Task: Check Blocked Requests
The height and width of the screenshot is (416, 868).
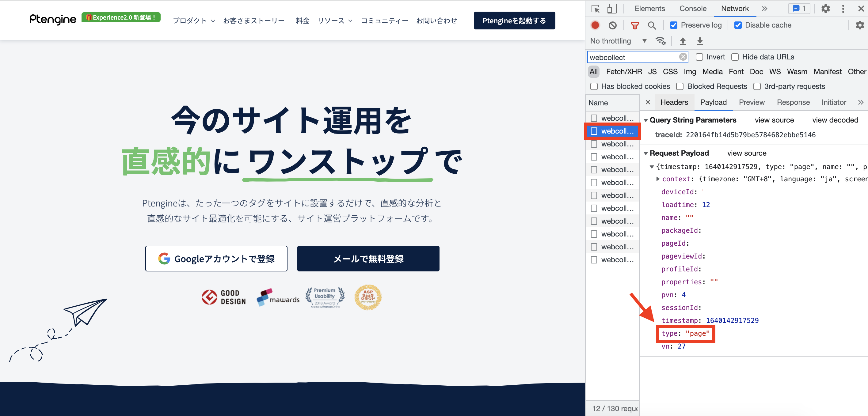Action: click(x=680, y=87)
